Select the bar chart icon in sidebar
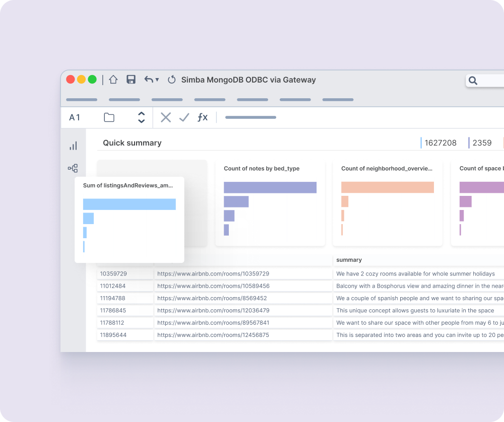Viewport: 504px width, 422px height. pos(73,146)
